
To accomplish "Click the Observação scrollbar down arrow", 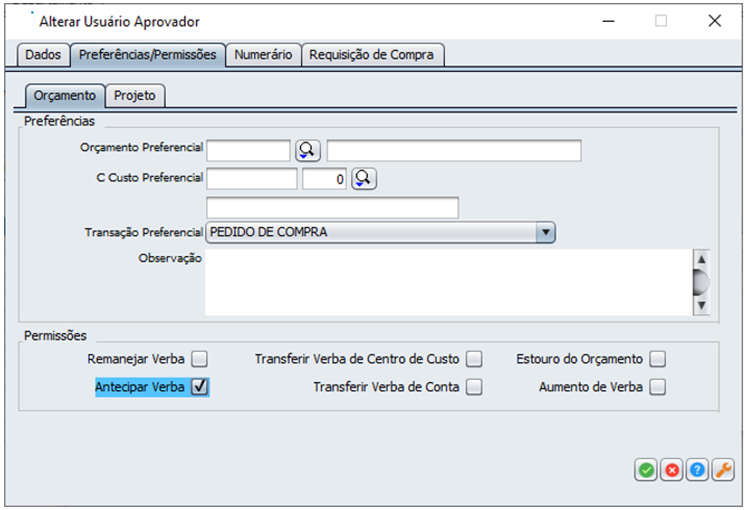I will point(701,306).
